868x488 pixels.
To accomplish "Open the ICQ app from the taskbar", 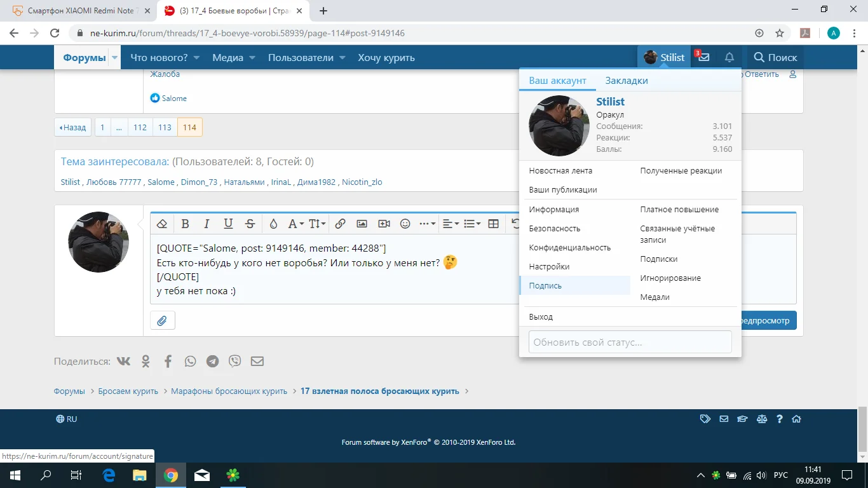I will click(x=233, y=475).
